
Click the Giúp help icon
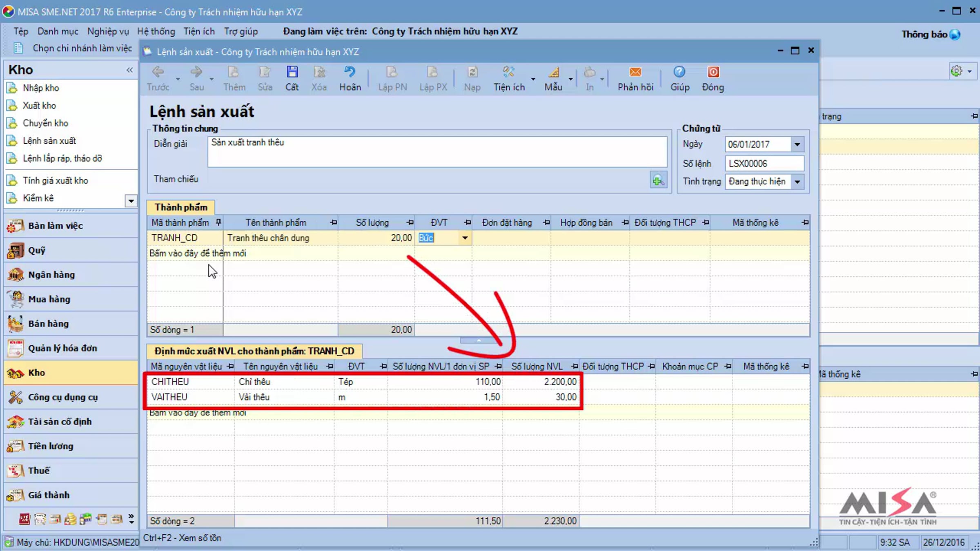pyautogui.click(x=679, y=72)
